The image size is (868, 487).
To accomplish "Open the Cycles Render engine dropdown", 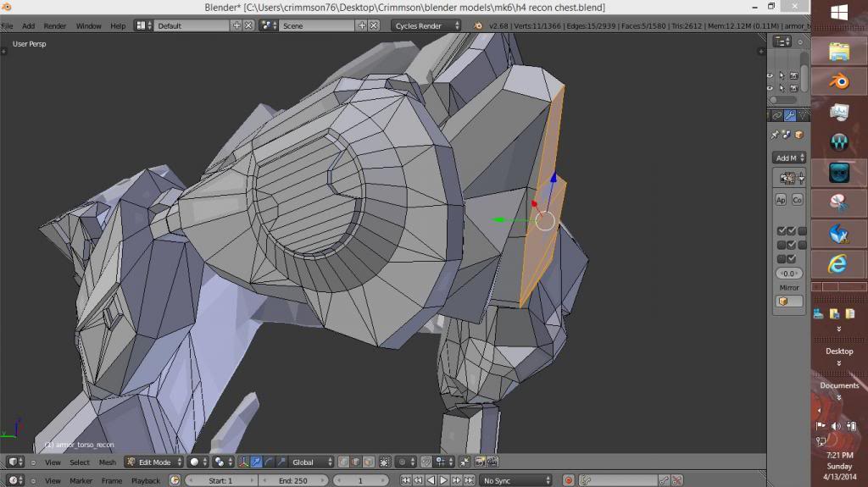I will (x=426, y=25).
